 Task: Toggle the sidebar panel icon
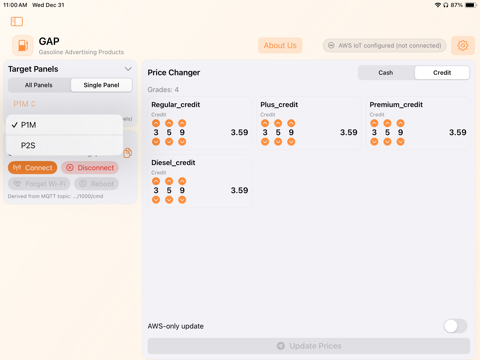point(17,22)
